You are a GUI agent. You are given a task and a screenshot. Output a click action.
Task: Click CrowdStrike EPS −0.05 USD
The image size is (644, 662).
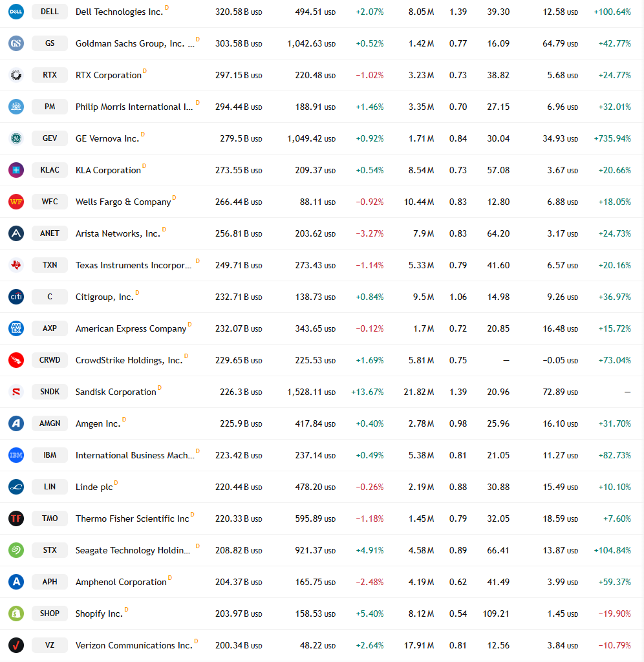(x=560, y=360)
